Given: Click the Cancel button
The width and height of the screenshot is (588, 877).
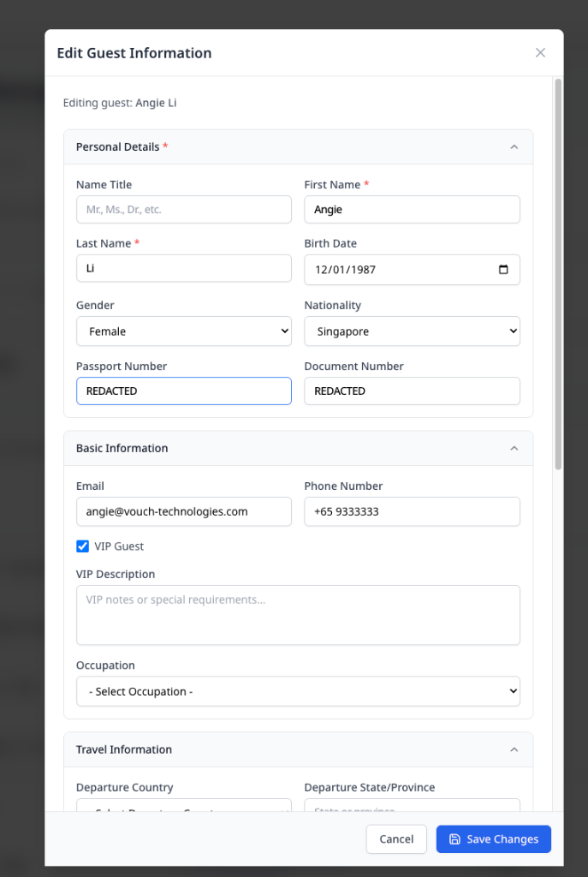Looking at the screenshot, I should click(396, 839).
